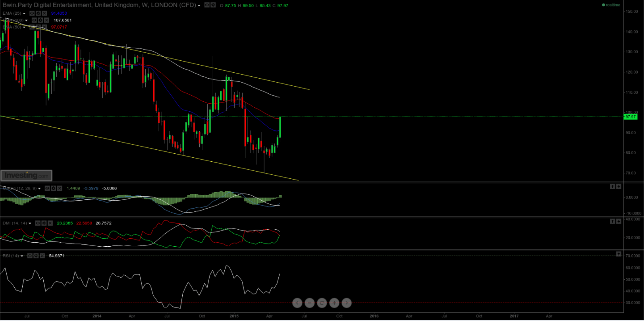
Task: Click the zoom out minus chart button
Action: [x=310, y=303]
